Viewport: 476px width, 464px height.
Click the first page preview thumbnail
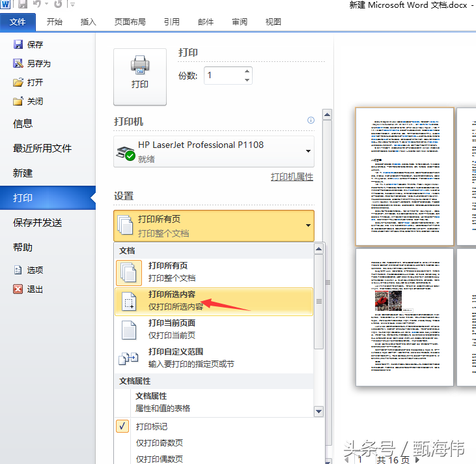(404, 176)
